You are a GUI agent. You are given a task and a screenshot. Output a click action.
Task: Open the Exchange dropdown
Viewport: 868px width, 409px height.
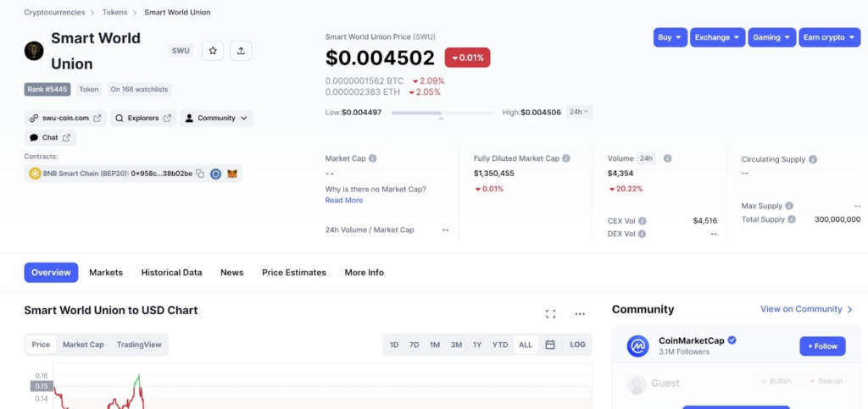(x=717, y=37)
